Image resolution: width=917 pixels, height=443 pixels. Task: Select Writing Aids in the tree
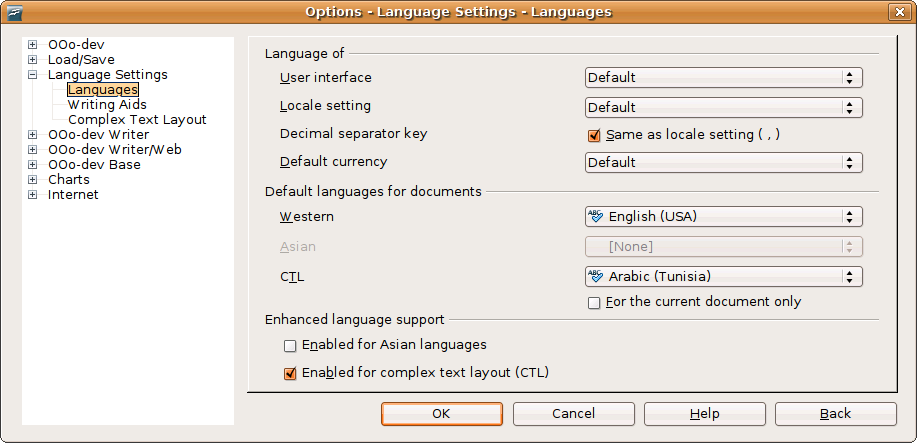click(x=107, y=105)
